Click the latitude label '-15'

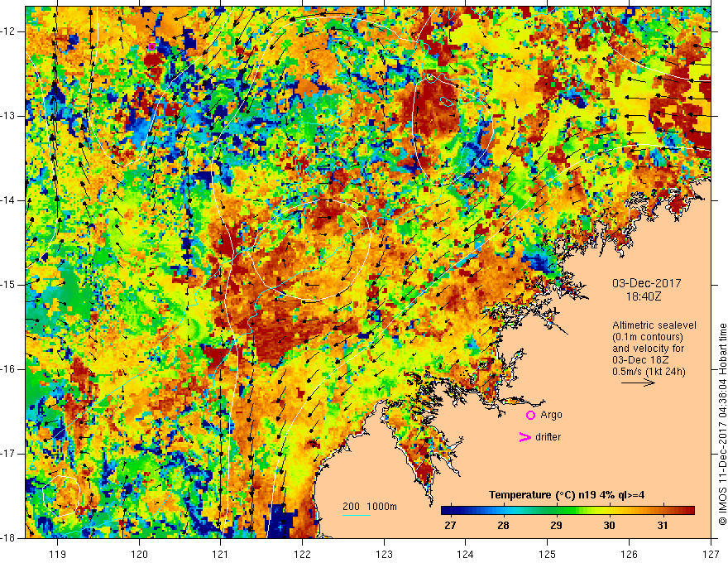point(8,285)
